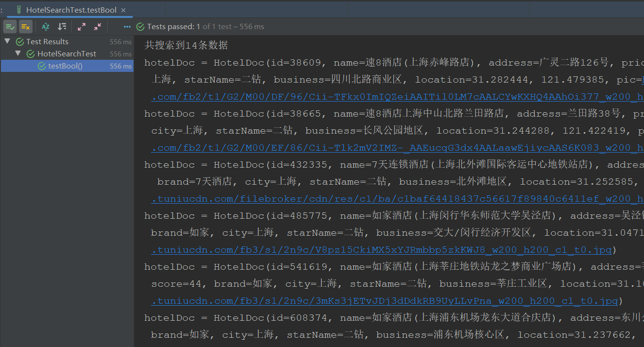
Task: Select the testBool() test method row
Action: pos(67,66)
